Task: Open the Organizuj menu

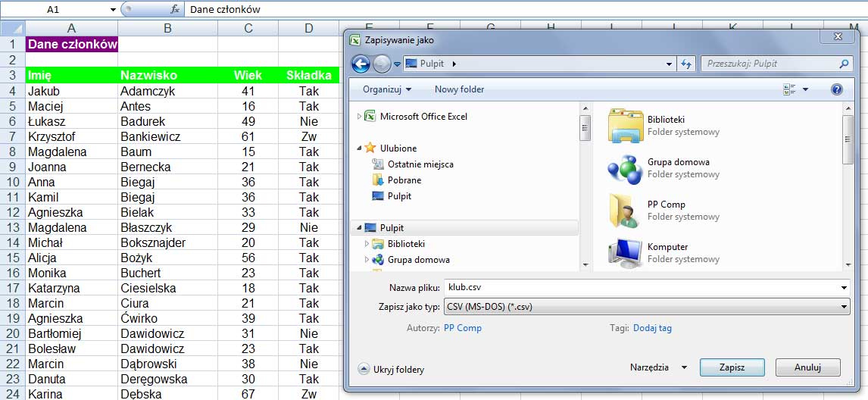Action: pos(387,89)
